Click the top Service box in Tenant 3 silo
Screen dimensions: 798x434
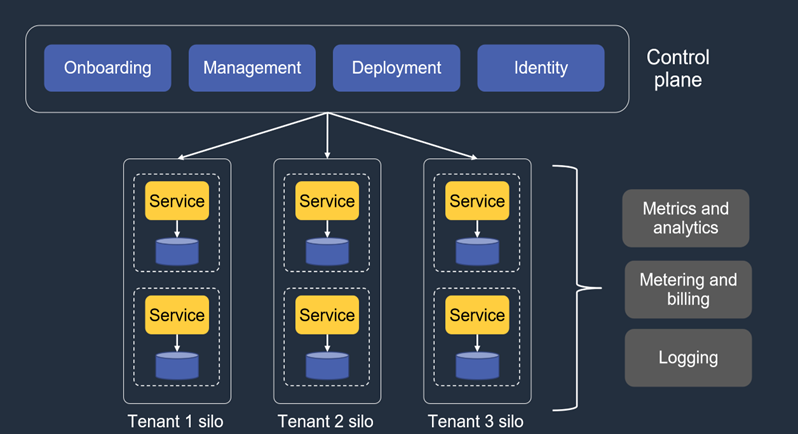pyautogui.click(x=477, y=201)
